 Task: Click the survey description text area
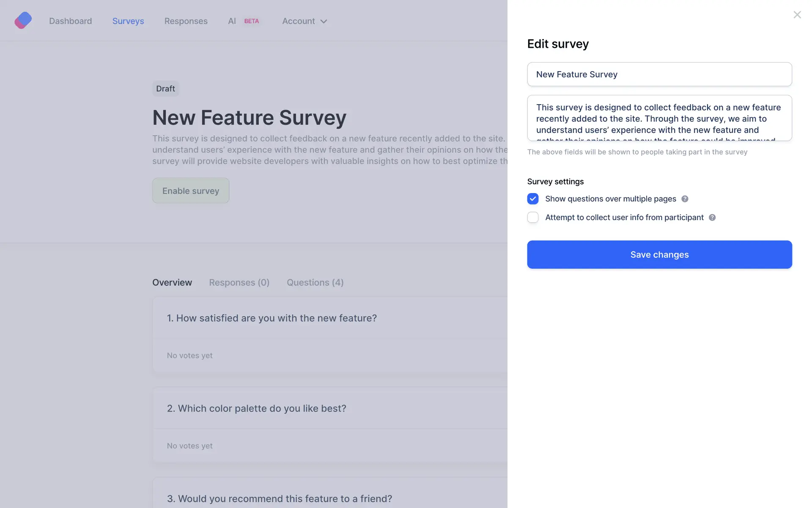click(659, 118)
